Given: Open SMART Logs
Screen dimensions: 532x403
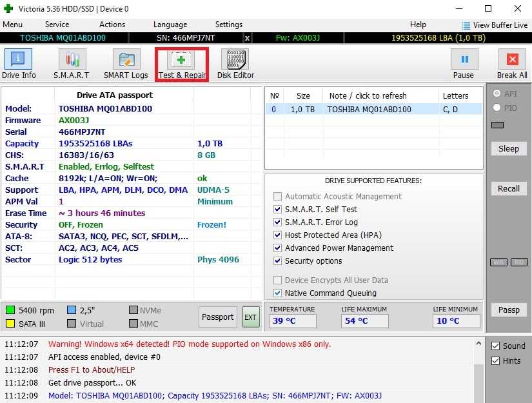Looking at the screenshot, I should pyautogui.click(x=126, y=64).
